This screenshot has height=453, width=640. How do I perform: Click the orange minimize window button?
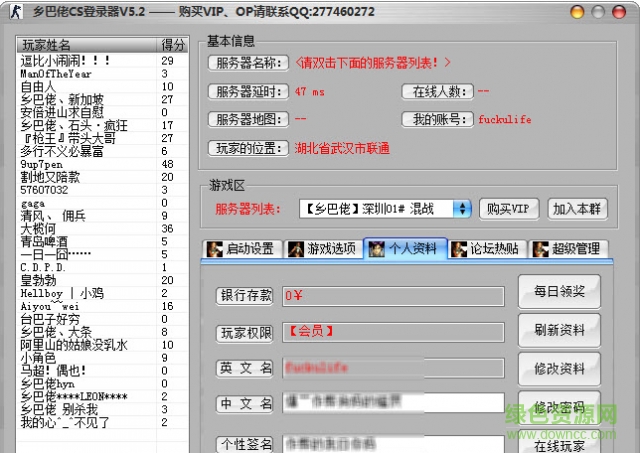pos(577,12)
